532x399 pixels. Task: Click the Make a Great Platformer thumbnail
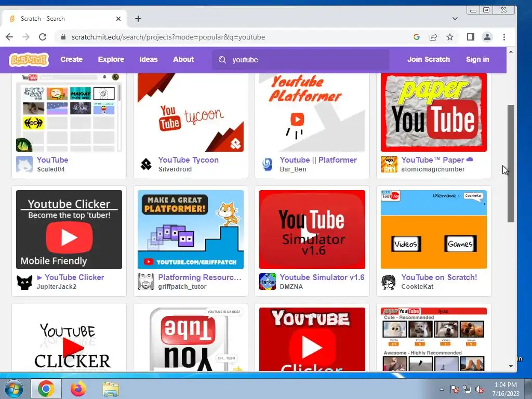coord(191,229)
